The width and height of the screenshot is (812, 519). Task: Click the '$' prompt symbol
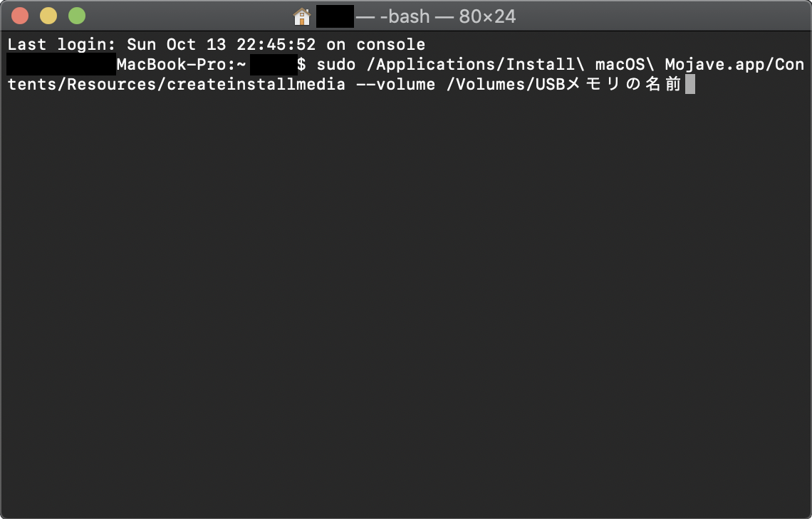click(301, 65)
